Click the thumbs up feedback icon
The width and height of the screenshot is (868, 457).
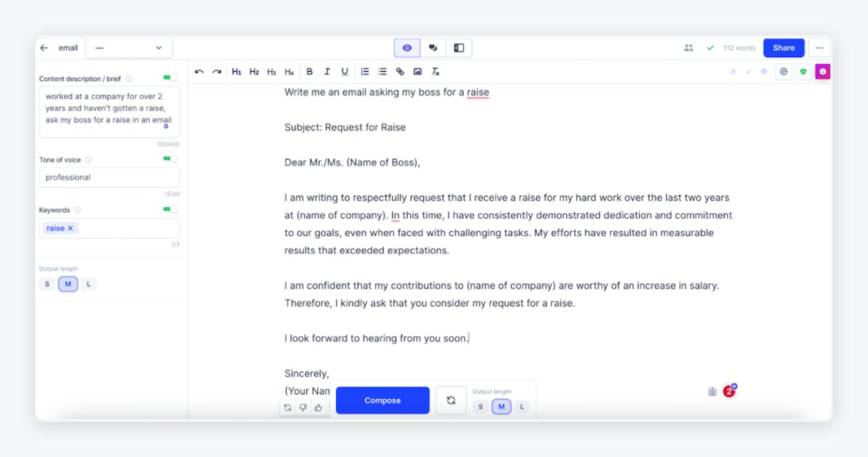[x=318, y=408]
